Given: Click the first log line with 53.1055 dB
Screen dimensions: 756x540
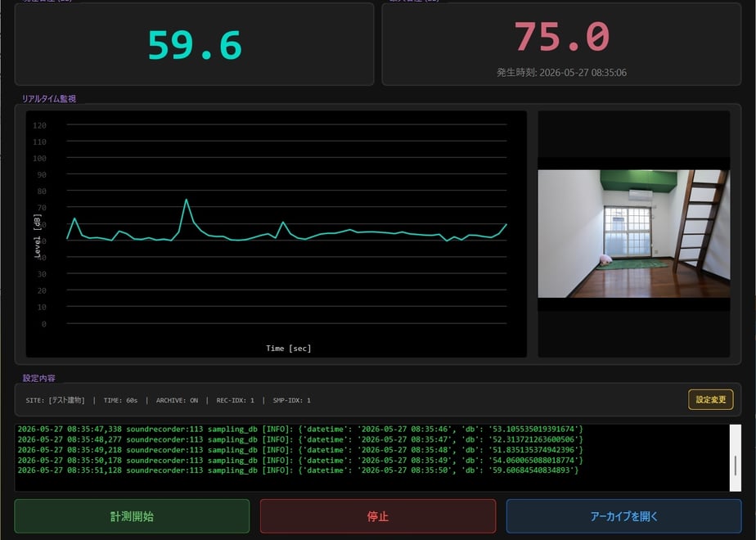Looking at the screenshot, I should pos(300,429).
